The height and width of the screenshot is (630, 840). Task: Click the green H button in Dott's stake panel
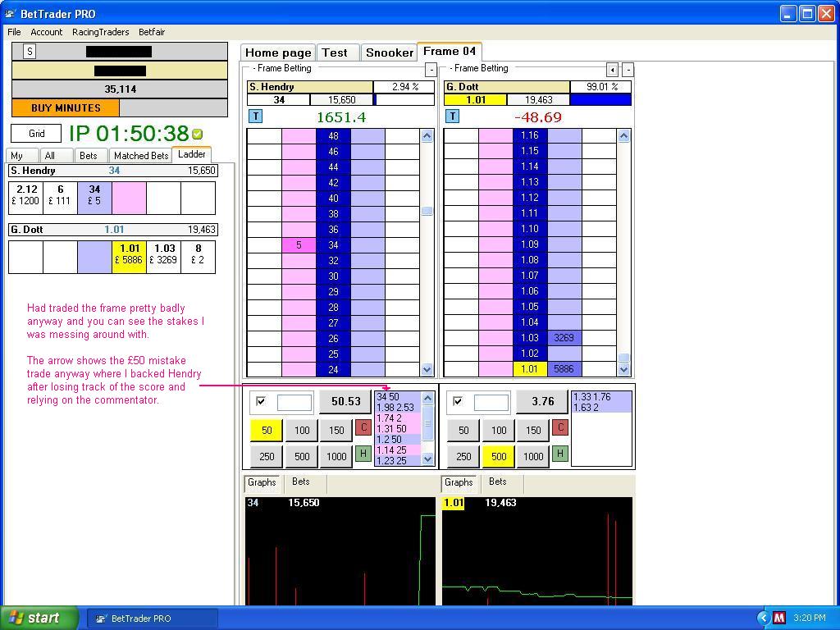560,454
